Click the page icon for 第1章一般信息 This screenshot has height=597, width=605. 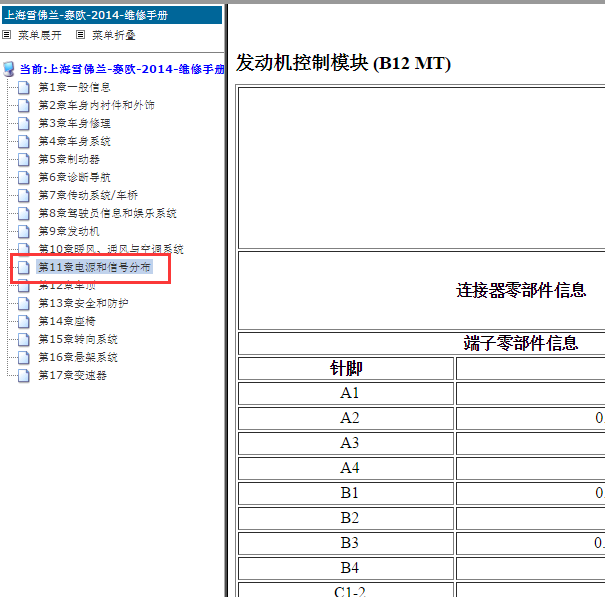click(x=24, y=88)
